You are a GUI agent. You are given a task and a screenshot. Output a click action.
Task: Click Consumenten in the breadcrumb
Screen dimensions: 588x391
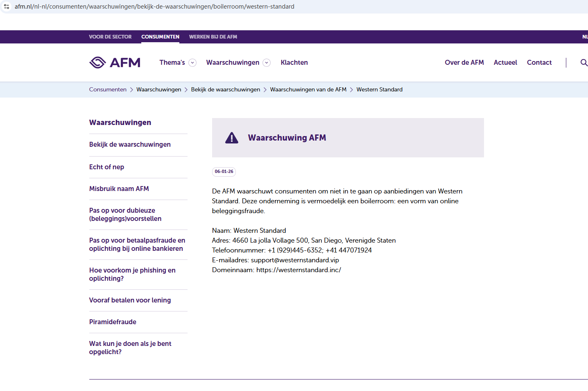[x=108, y=89]
